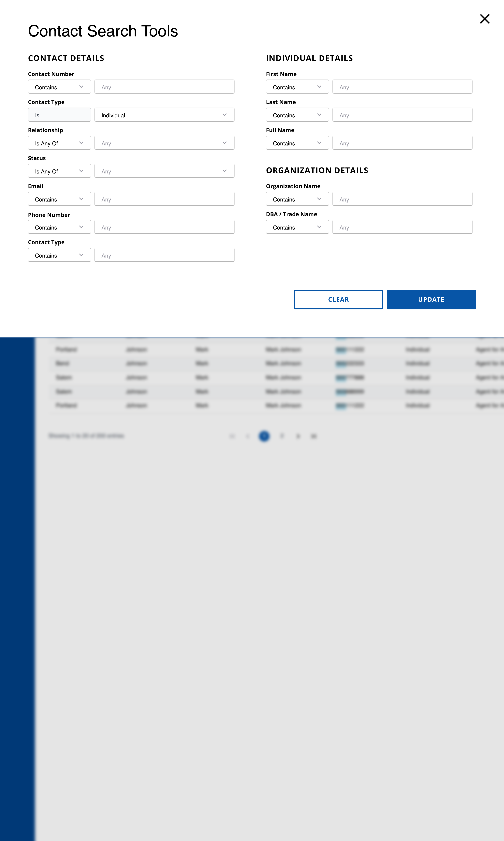Viewport: 504px width, 841px height.
Task: Expand Status values dropdown
Action: pyautogui.click(x=164, y=171)
